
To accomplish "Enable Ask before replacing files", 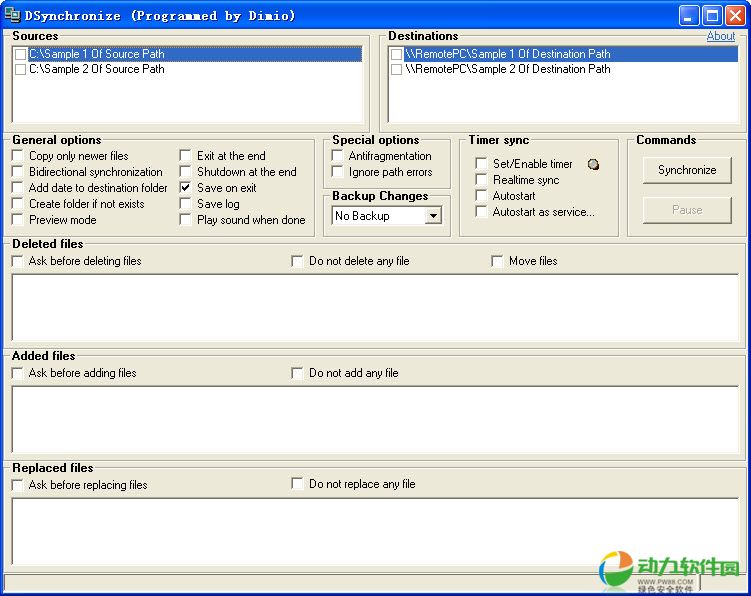I will click(x=18, y=485).
